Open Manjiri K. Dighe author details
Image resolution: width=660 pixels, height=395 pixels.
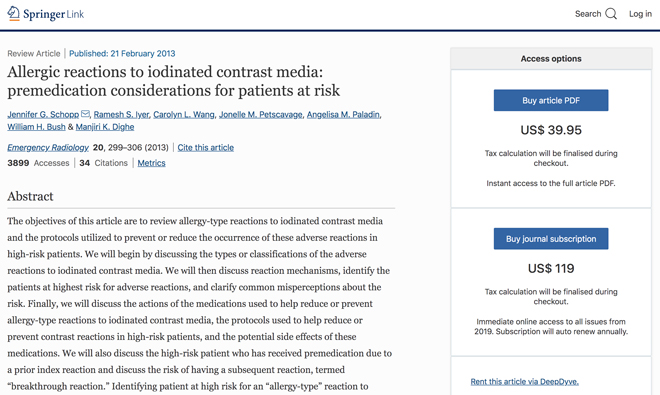click(105, 127)
